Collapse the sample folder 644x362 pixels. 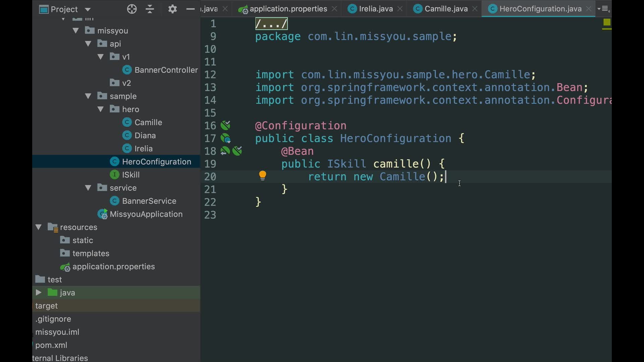point(88,96)
